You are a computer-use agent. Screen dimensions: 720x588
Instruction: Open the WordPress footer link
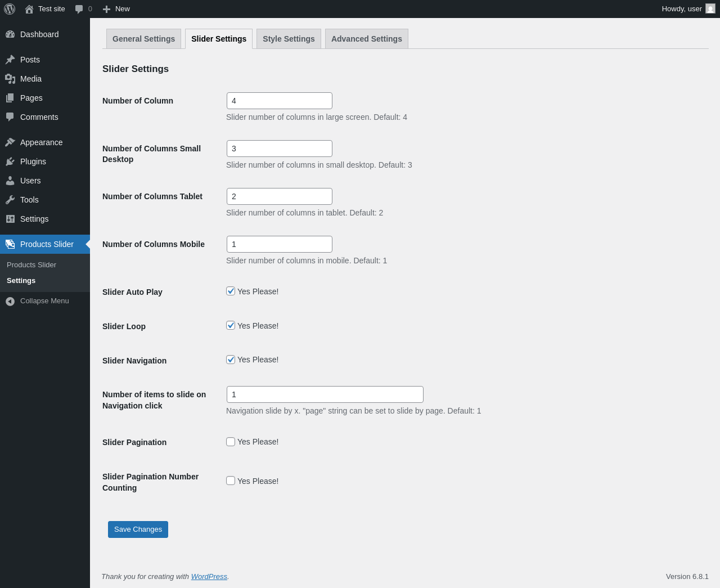coord(209,577)
